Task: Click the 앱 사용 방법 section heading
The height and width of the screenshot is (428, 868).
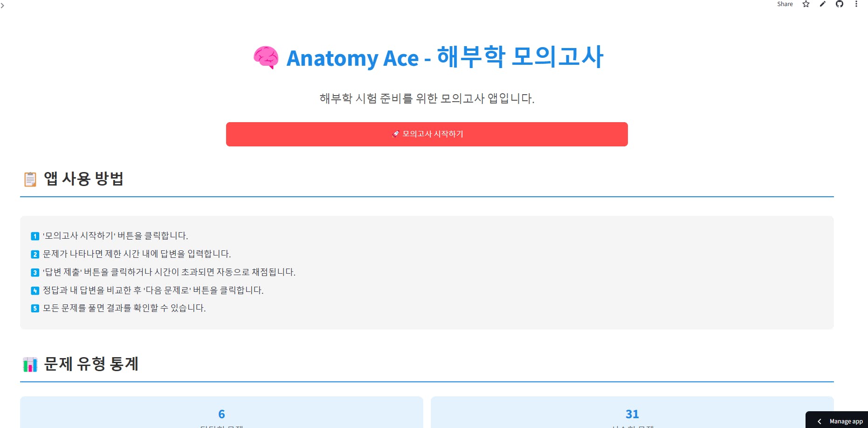Action: tap(84, 179)
